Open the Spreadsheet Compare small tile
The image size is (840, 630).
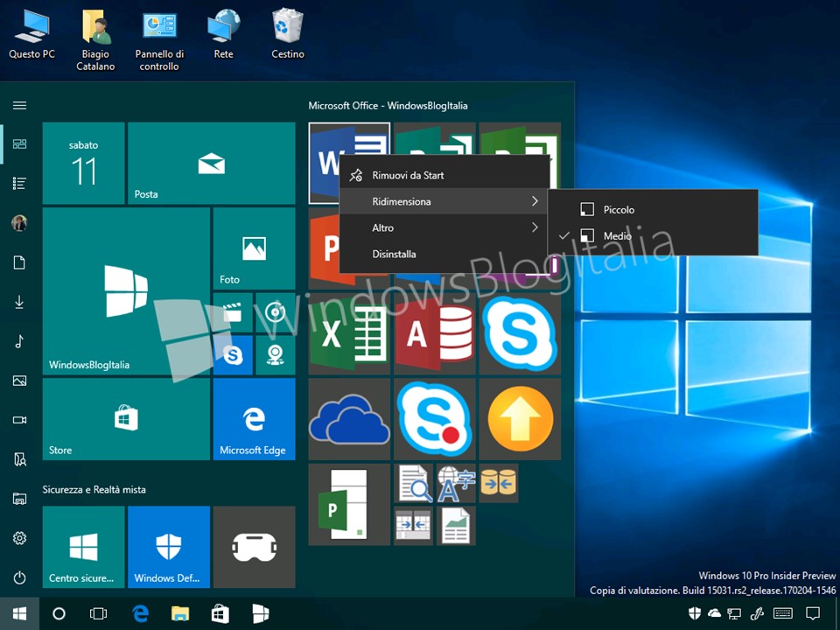414,526
